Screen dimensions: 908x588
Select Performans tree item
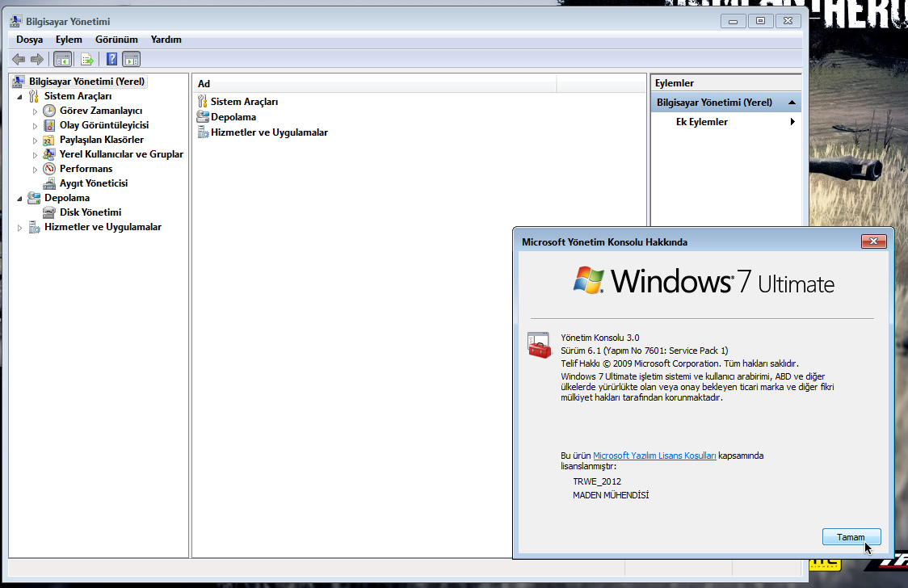pos(86,169)
